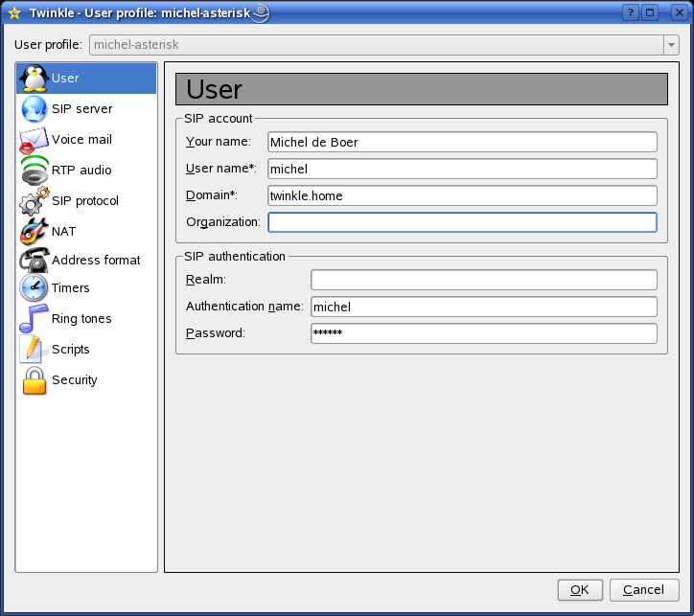Expand the User profile dropdown arrow
694x616 pixels.
pyautogui.click(x=670, y=45)
